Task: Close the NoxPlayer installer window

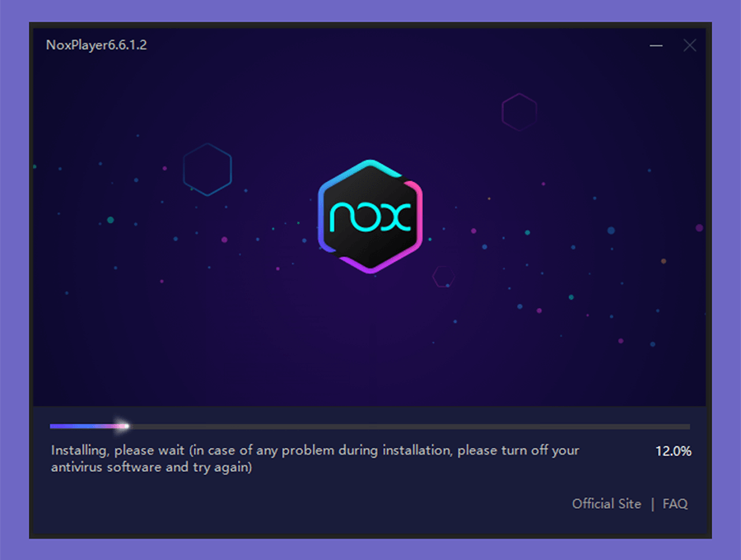Action: coord(689,45)
